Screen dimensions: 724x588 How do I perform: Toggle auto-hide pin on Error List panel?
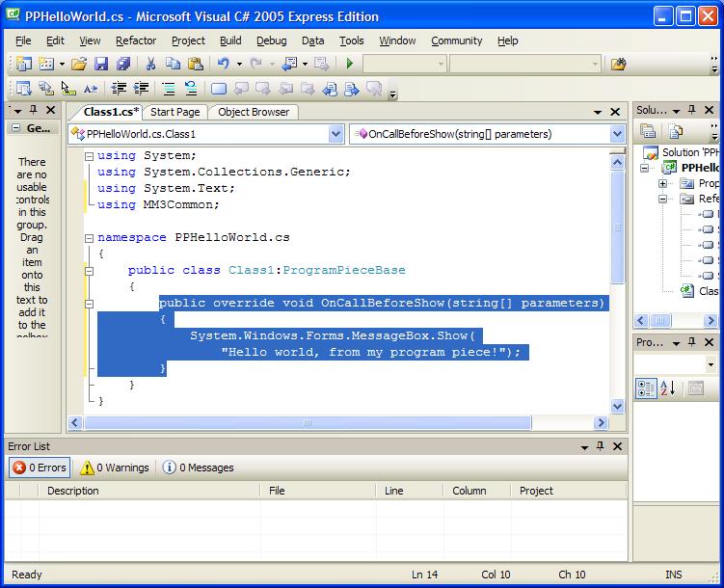[x=601, y=446]
